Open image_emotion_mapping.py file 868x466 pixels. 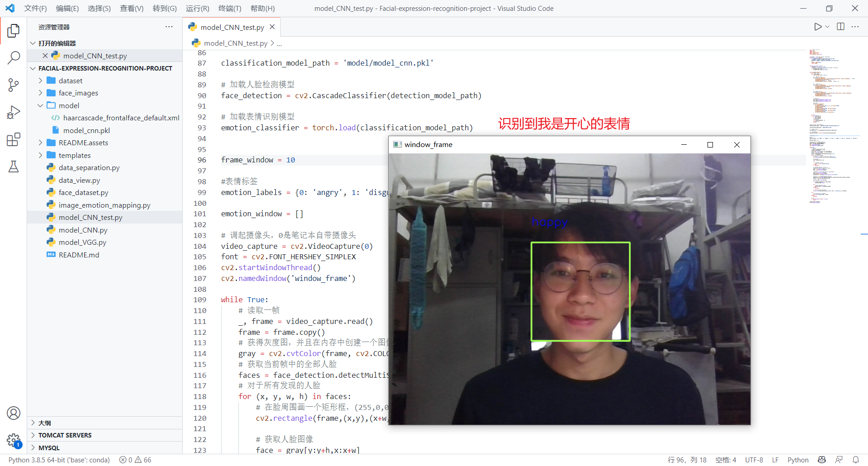(x=105, y=205)
